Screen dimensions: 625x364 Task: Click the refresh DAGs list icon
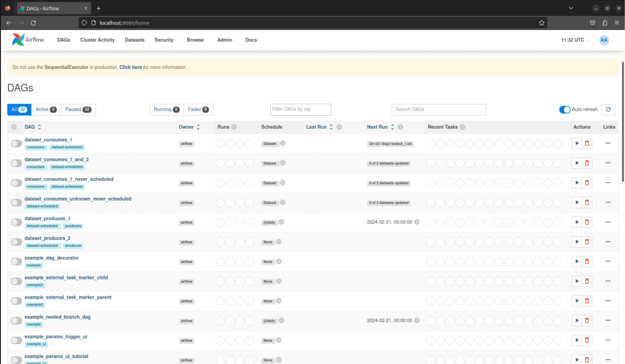tap(609, 110)
